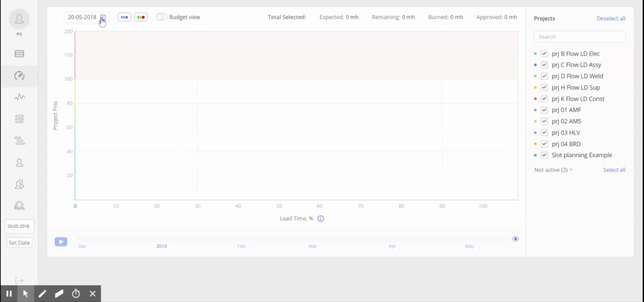This screenshot has width=644, height=302.
Task: Click the logout icon at the sidebar bottom
Action: 19,280
